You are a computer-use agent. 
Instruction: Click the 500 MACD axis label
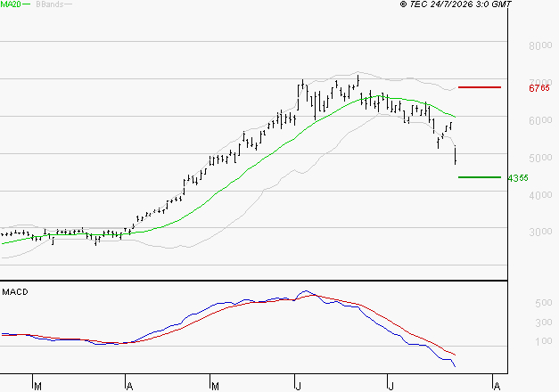tap(544, 303)
